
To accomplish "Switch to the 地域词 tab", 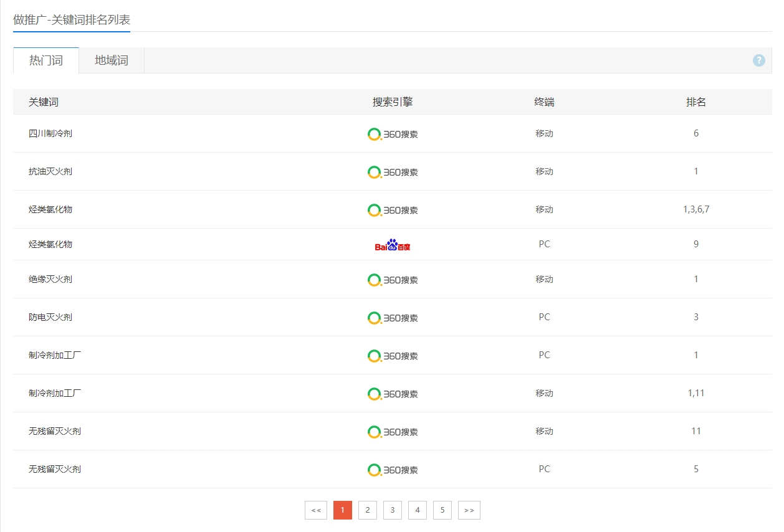I will pos(112,60).
